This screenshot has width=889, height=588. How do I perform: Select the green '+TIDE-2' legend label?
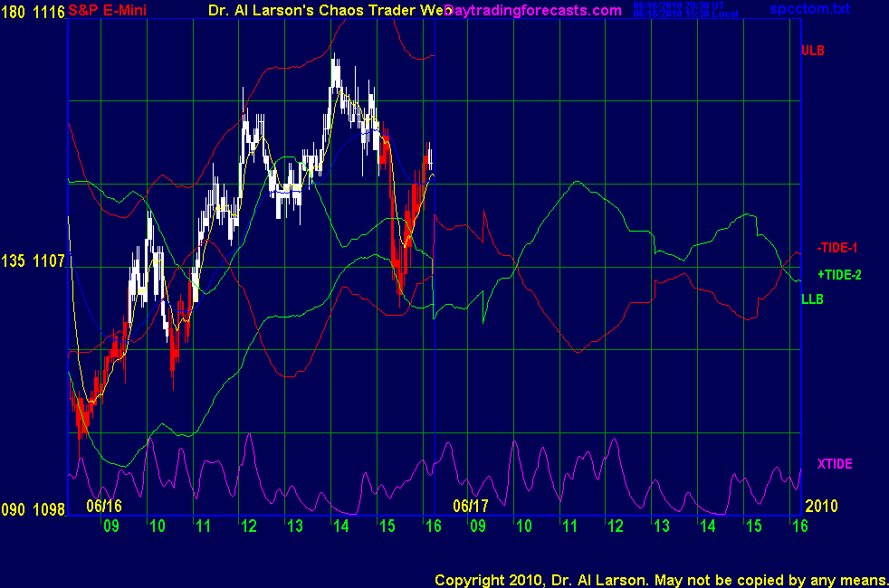[839, 275]
